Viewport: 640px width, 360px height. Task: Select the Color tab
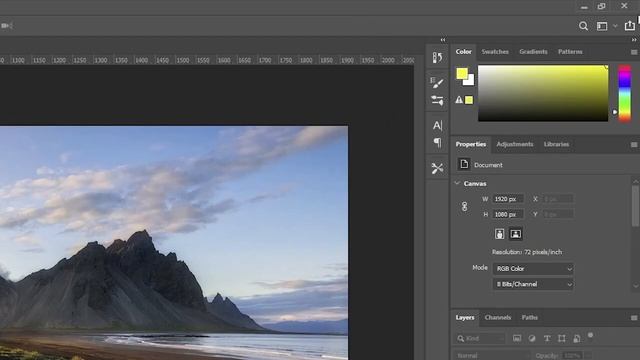tap(463, 52)
